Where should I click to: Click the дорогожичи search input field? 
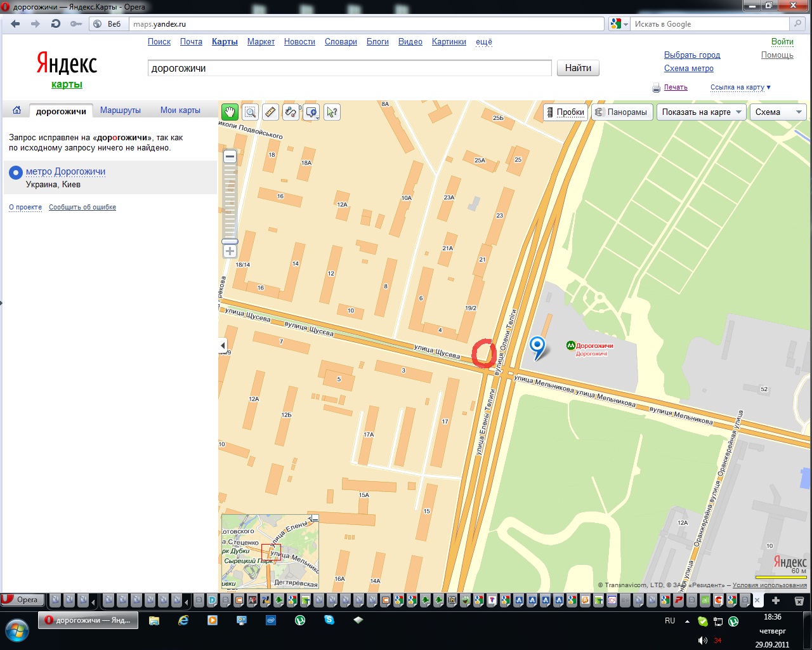349,69
